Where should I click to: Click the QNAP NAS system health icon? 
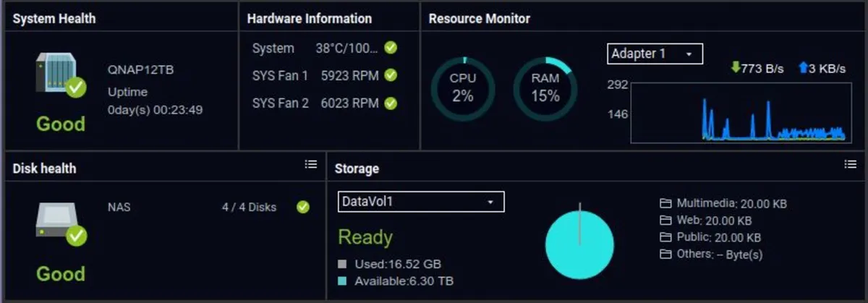[59, 77]
